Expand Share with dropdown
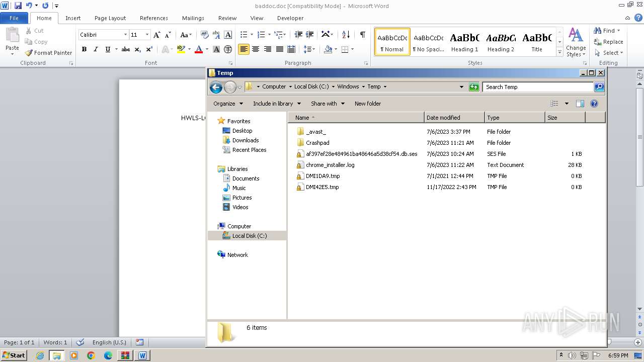 click(328, 104)
